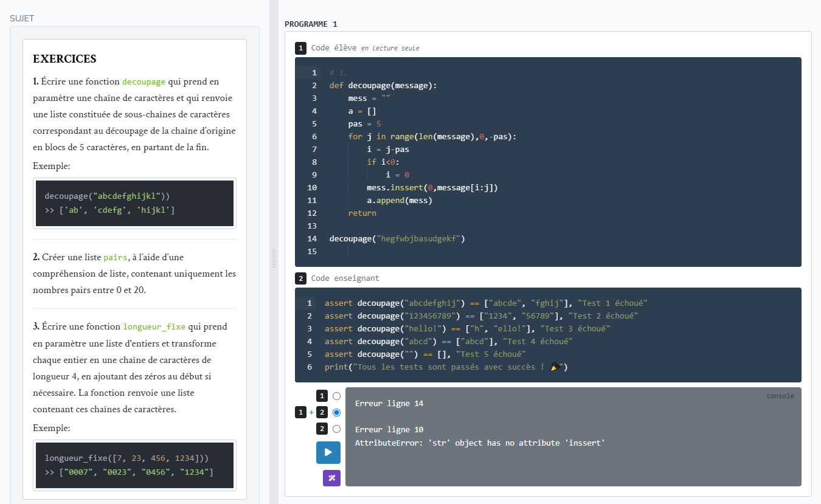Click the 'PROGRAMME 1' heading
The image size is (821, 504).
311,24
